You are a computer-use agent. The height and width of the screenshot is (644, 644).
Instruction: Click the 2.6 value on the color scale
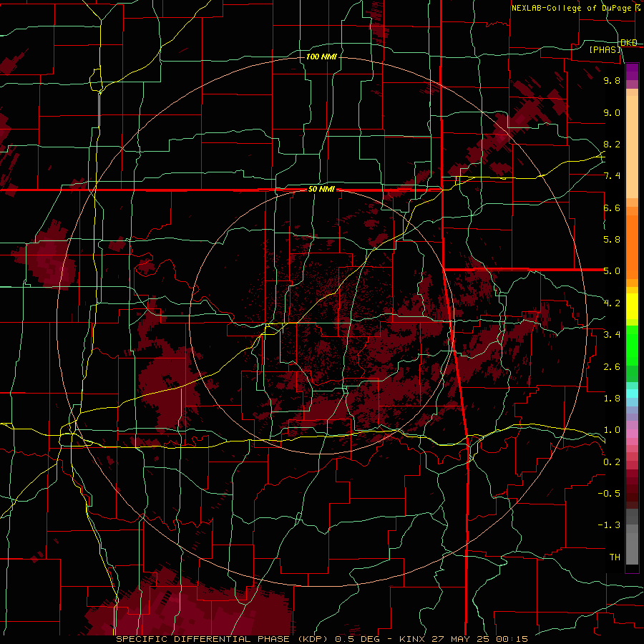pyautogui.click(x=612, y=367)
